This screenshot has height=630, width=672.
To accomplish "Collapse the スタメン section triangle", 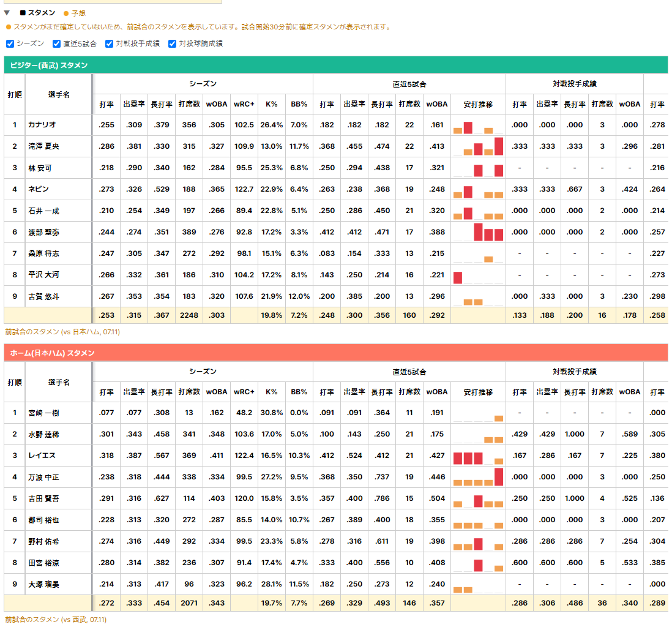I will [x=7, y=13].
